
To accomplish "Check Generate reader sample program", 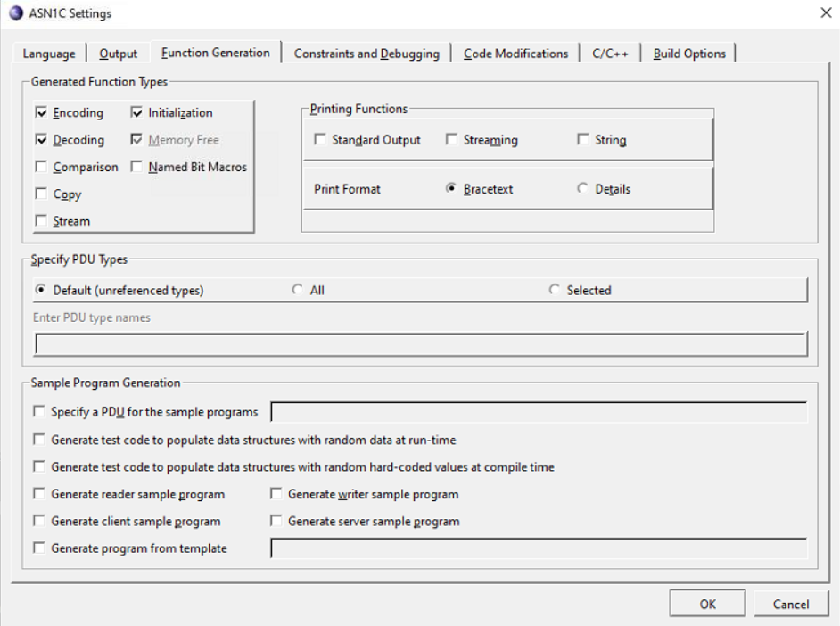I will pyautogui.click(x=39, y=494).
